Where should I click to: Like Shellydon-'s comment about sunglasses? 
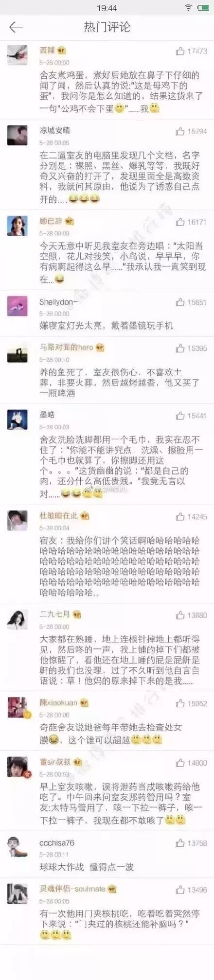click(180, 302)
